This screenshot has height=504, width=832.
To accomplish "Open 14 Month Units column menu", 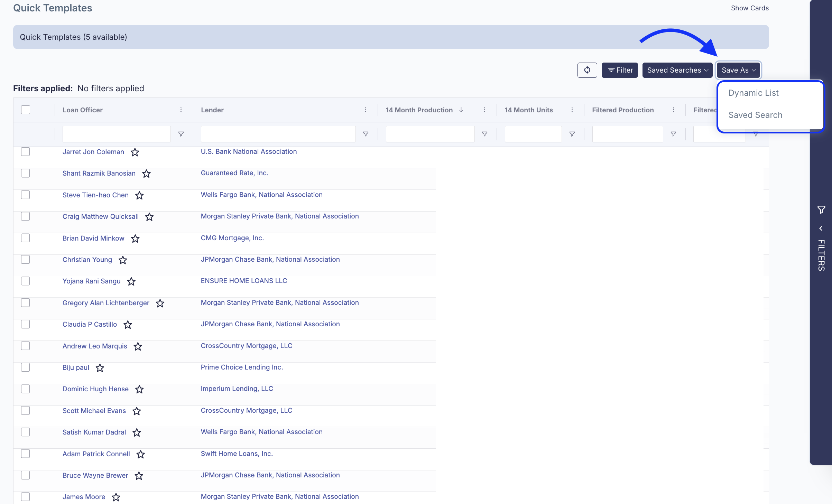I will 572,110.
